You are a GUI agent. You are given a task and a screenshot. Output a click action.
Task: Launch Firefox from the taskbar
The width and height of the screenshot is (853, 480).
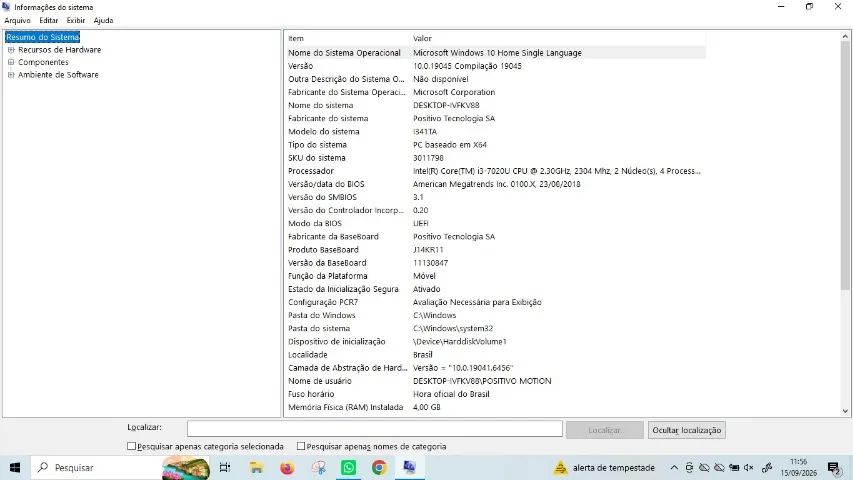pos(287,467)
